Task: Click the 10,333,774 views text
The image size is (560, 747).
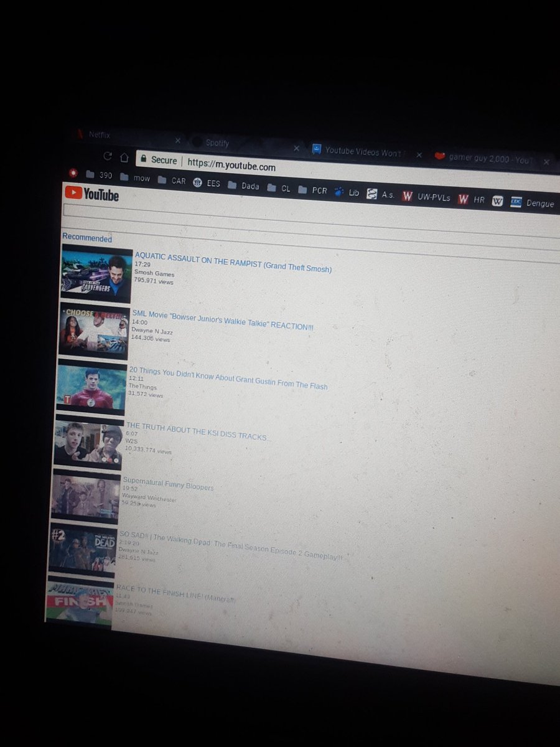Action: click(148, 450)
